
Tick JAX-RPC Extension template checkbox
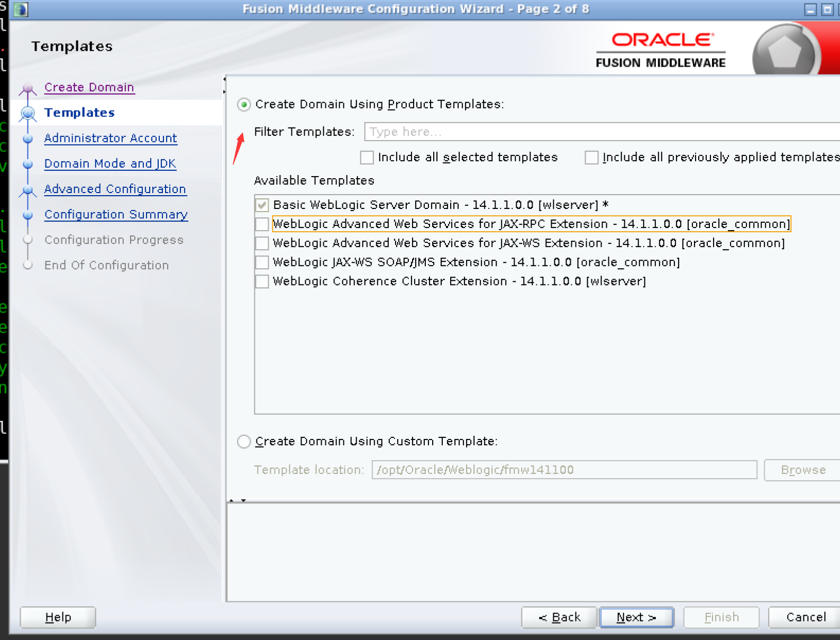point(262,224)
